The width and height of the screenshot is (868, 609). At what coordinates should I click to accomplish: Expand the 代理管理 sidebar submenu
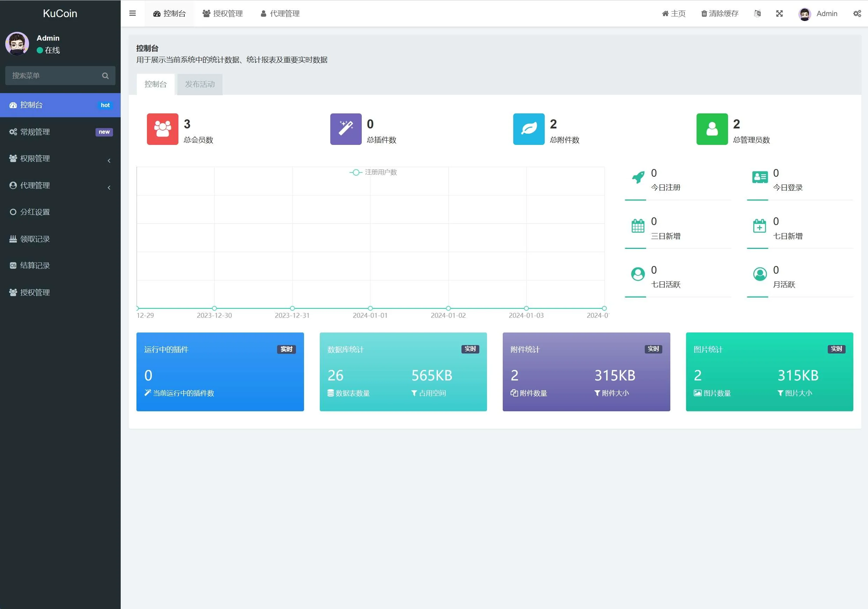click(60, 185)
